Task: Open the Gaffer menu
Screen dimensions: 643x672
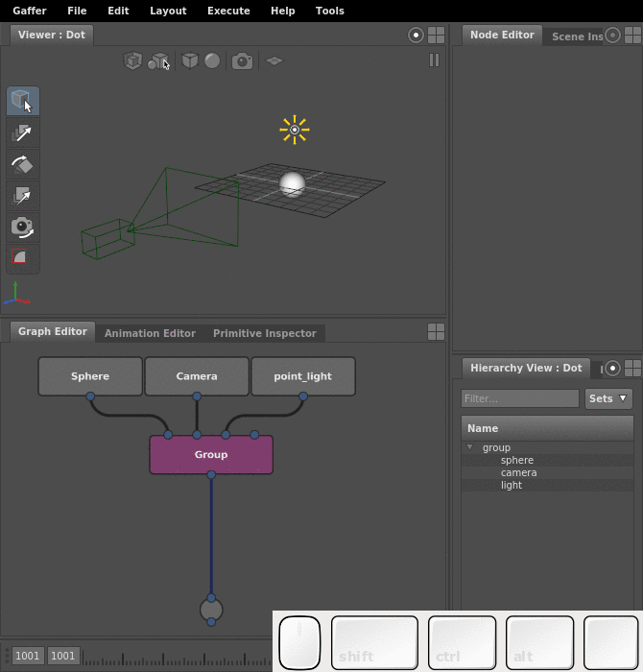Action: pyautogui.click(x=30, y=11)
